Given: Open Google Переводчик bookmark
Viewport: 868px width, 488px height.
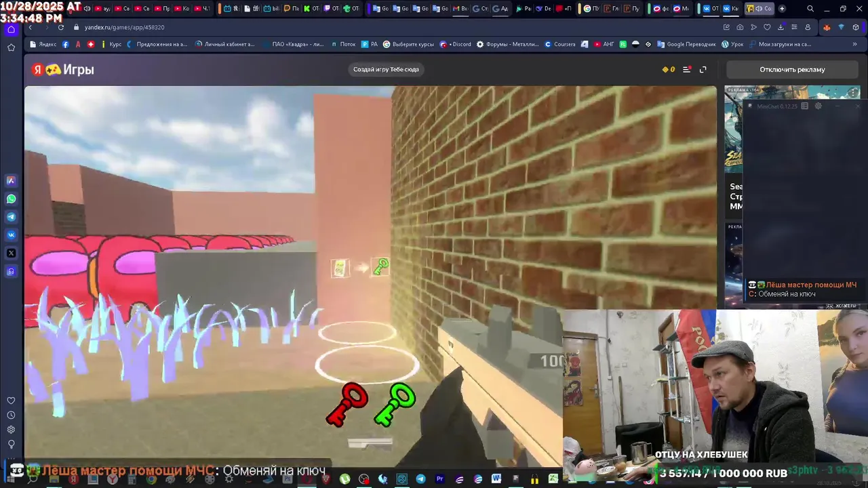Looking at the screenshot, I should (686, 44).
